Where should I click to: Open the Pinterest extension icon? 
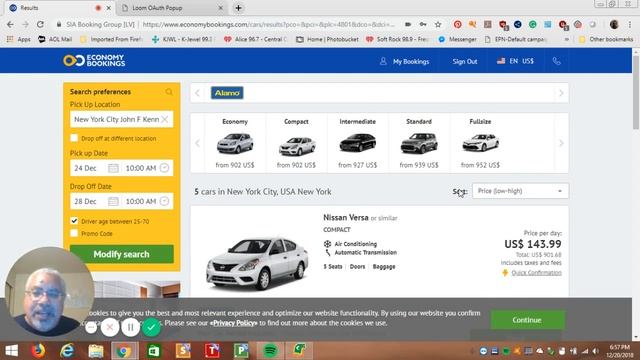(458, 24)
